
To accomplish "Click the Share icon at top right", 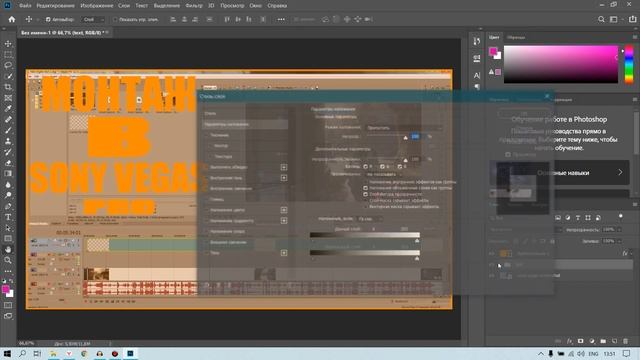I will [632, 19].
